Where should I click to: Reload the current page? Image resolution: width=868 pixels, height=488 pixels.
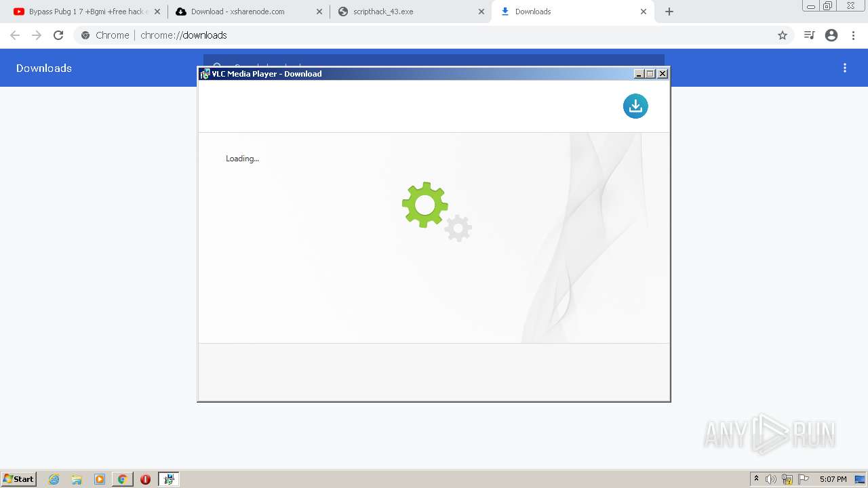pos(58,35)
